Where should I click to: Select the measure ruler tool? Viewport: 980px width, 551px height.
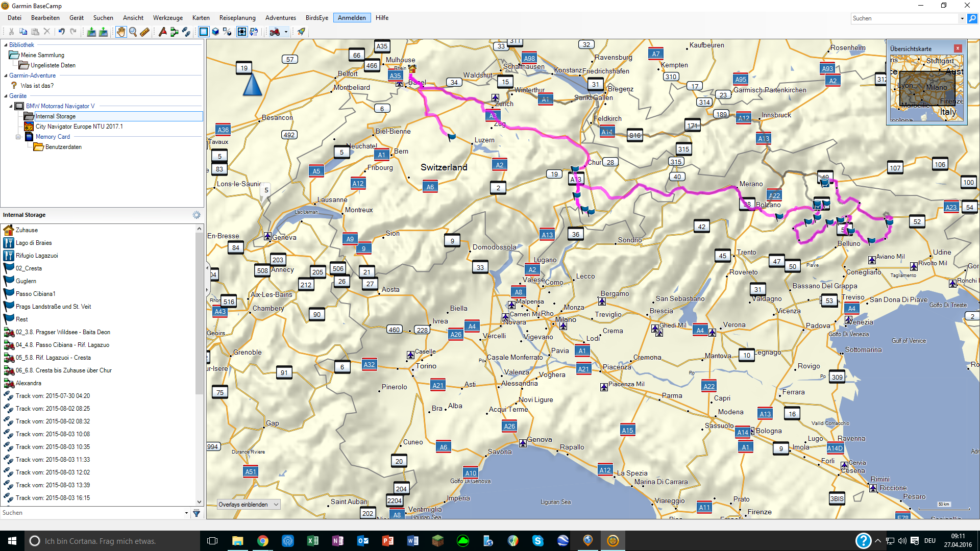[145, 32]
